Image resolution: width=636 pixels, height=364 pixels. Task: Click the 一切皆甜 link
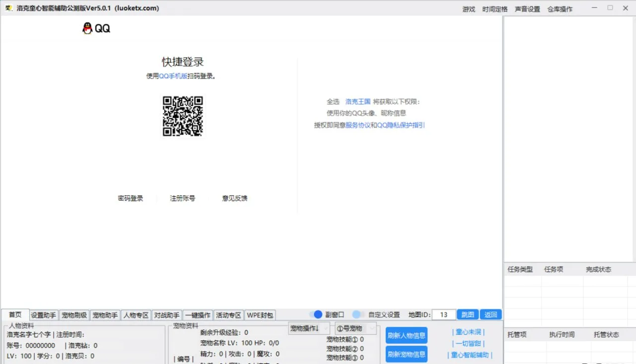(469, 343)
